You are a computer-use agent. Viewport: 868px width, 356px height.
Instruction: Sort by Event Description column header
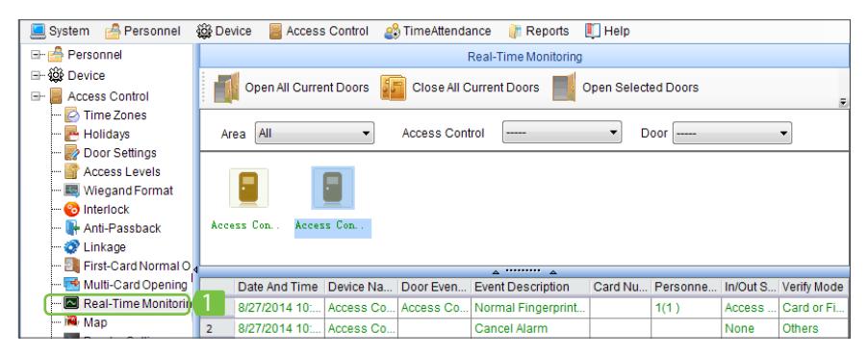tap(529, 288)
